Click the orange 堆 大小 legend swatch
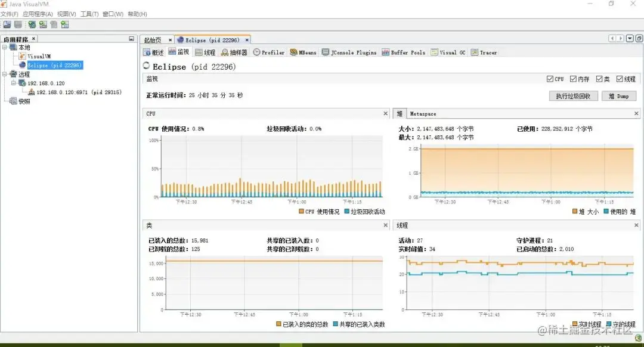644x347 pixels. pyautogui.click(x=575, y=212)
